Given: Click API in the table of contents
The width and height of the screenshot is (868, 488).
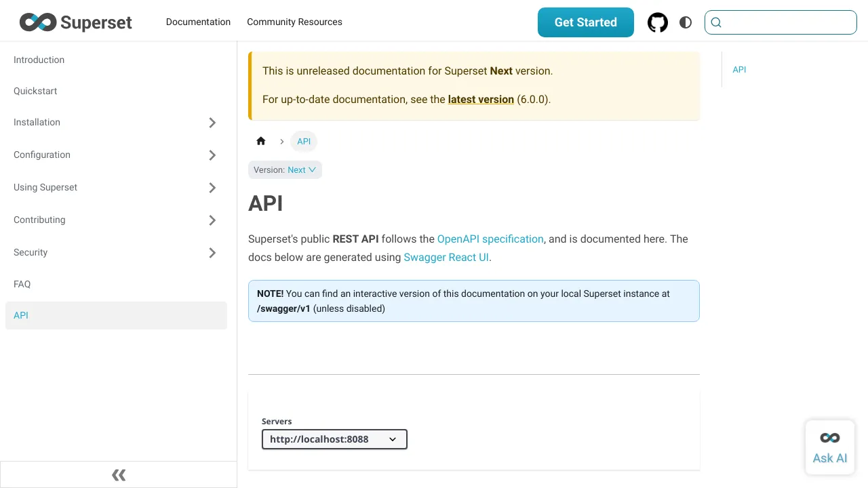Looking at the screenshot, I should pos(739,69).
